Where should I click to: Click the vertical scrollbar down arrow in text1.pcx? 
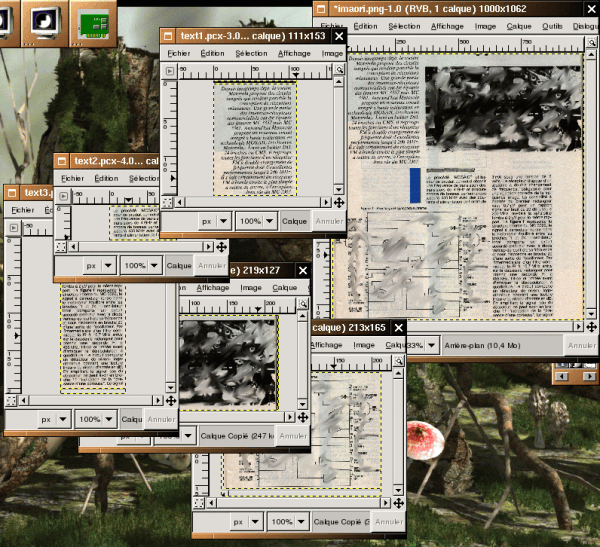(339, 189)
